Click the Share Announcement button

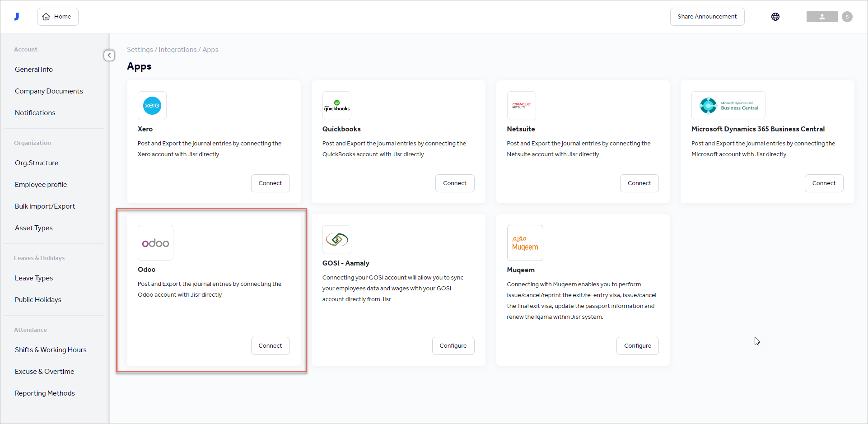(707, 16)
